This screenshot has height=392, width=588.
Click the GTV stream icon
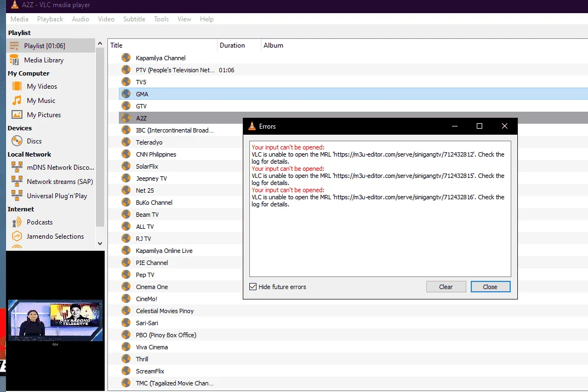[x=126, y=106]
